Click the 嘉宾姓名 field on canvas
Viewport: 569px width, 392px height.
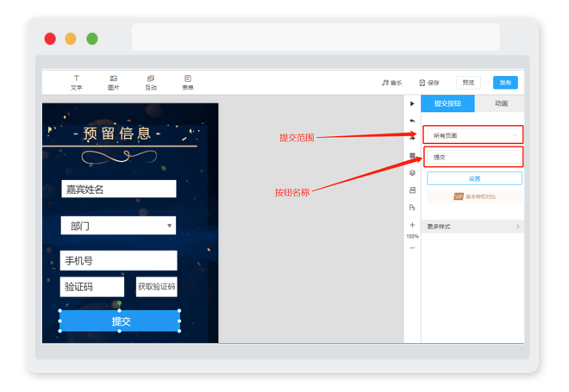[119, 189]
